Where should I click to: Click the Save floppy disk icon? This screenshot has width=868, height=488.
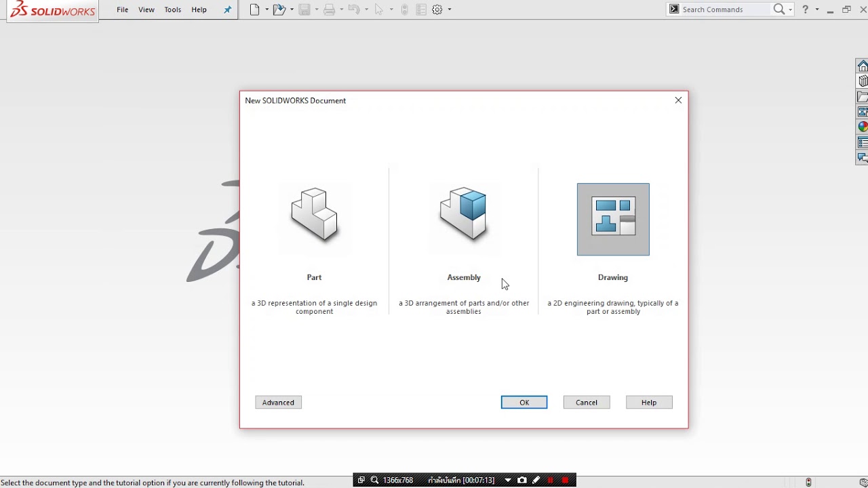pos(304,9)
